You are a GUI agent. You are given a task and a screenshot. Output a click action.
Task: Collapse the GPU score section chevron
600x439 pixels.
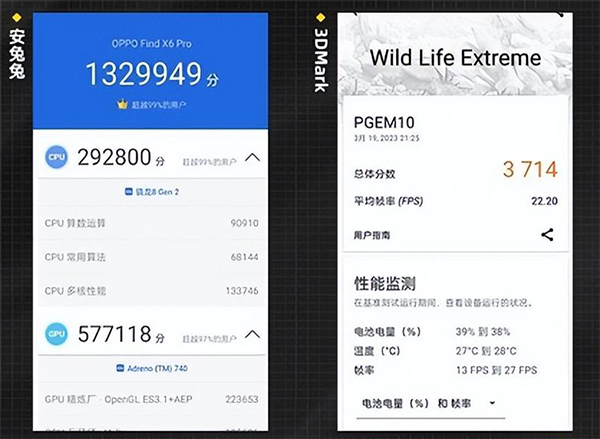pyautogui.click(x=252, y=333)
